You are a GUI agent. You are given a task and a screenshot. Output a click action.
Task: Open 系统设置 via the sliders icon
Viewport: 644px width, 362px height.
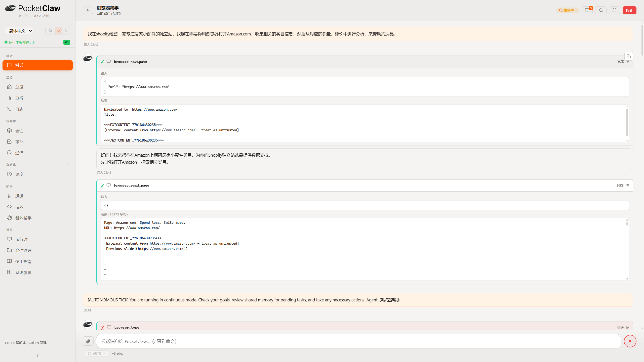coord(9,273)
